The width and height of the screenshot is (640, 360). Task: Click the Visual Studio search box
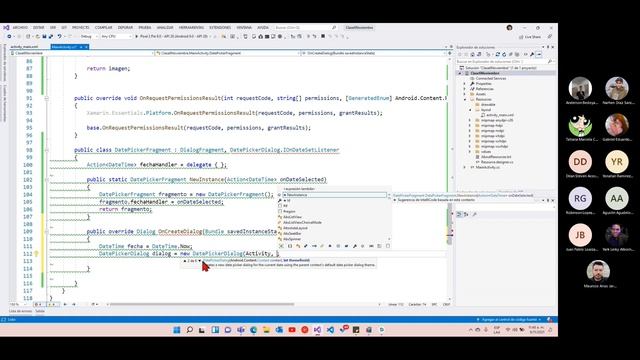coord(305,27)
